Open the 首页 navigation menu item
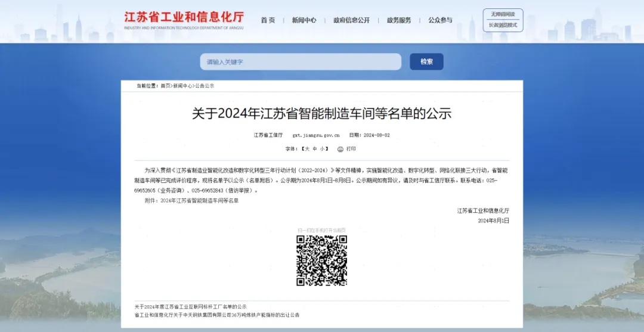 pos(268,20)
